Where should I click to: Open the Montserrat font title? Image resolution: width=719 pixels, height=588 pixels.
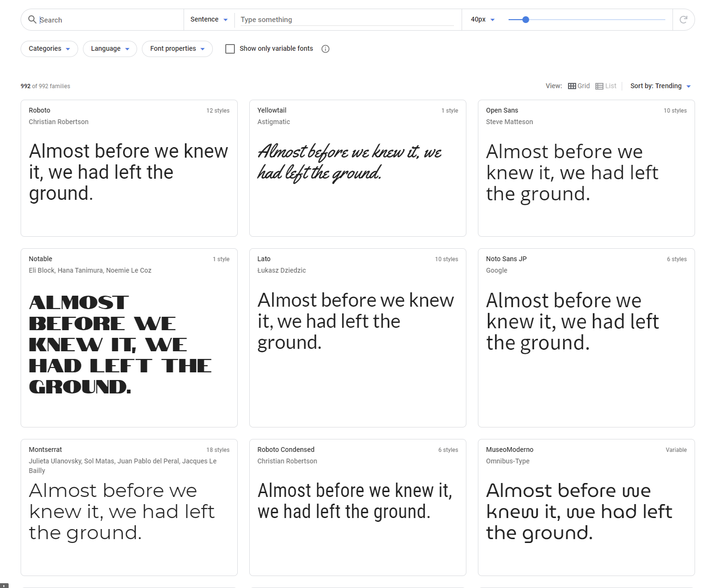(46, 450)
